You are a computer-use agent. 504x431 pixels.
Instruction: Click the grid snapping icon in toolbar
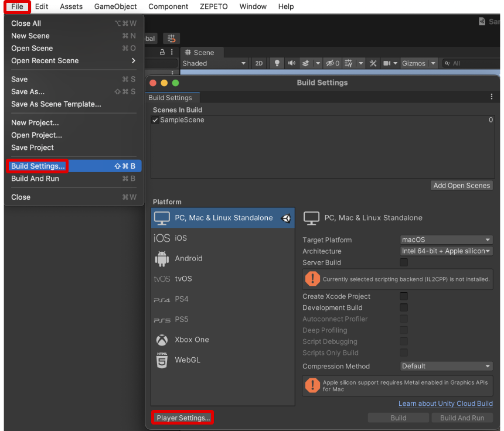pos(171,39)
